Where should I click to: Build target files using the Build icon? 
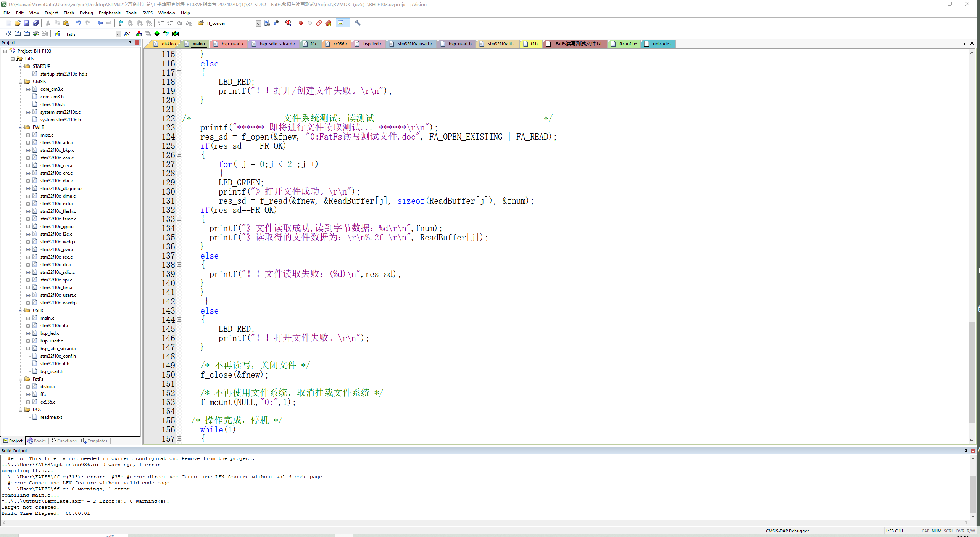[18, 34]
